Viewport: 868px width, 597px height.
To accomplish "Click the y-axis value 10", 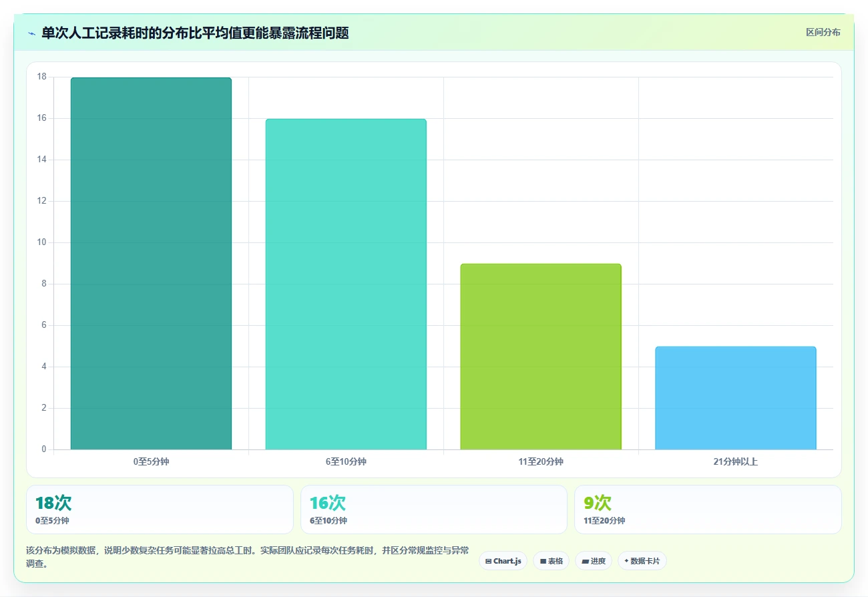I will coord(42,242).
